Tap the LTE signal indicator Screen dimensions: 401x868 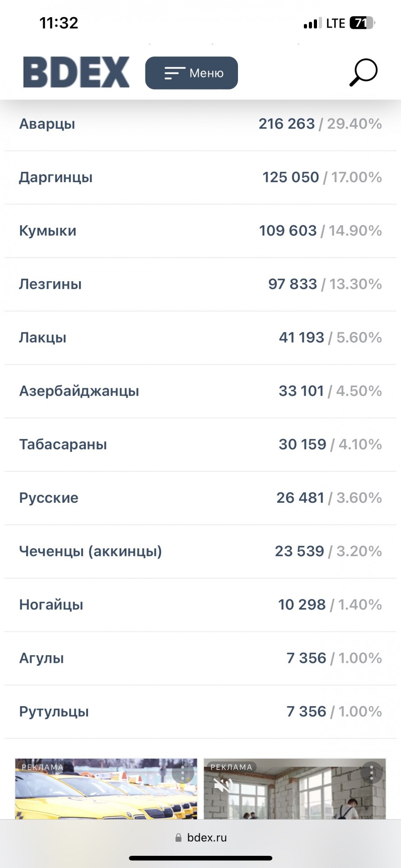336,23
